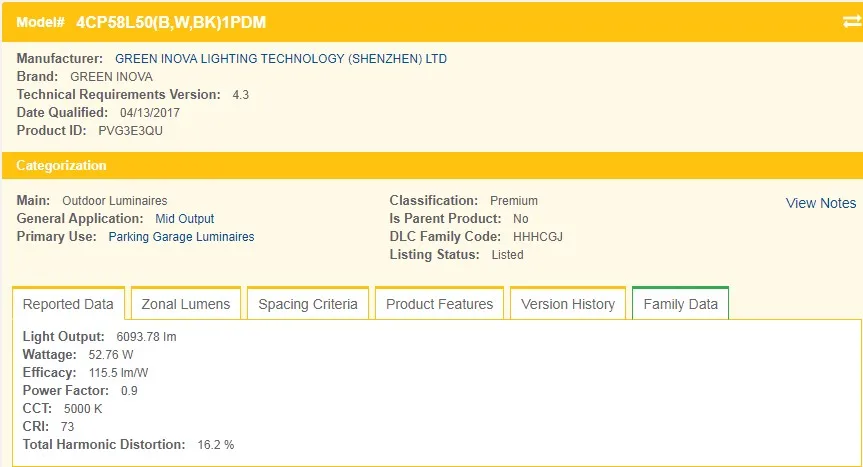Click the swap arrows icon in model header
Viewport: 863px width, 467px height.
(851, 21)
